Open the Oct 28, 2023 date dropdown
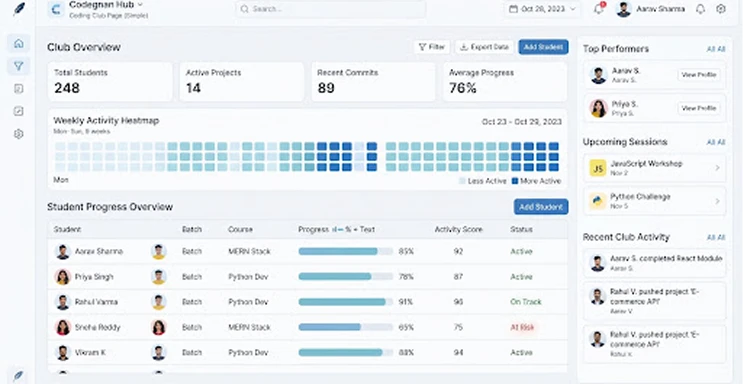743x384 pixels. pyautogui.click(x=543, y=9)
